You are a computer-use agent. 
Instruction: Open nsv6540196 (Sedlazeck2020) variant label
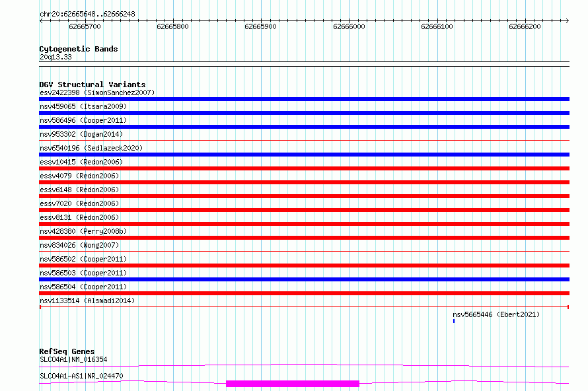[x=91, y=148]
